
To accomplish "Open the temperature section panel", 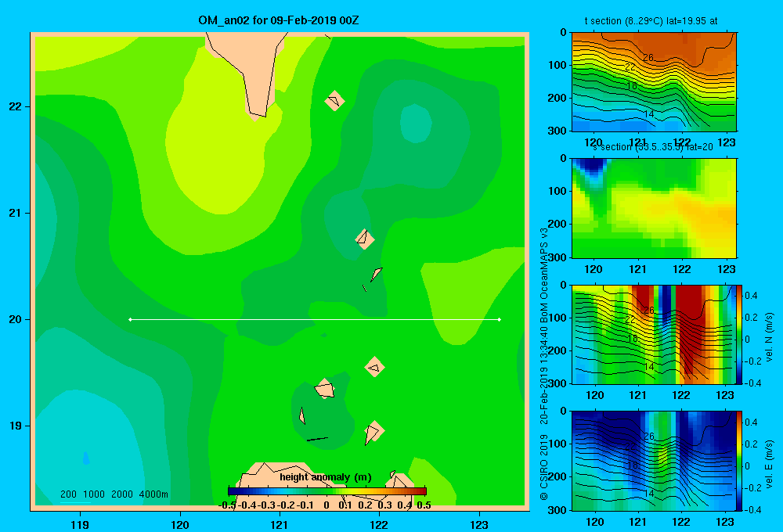I will pos(654,82).
